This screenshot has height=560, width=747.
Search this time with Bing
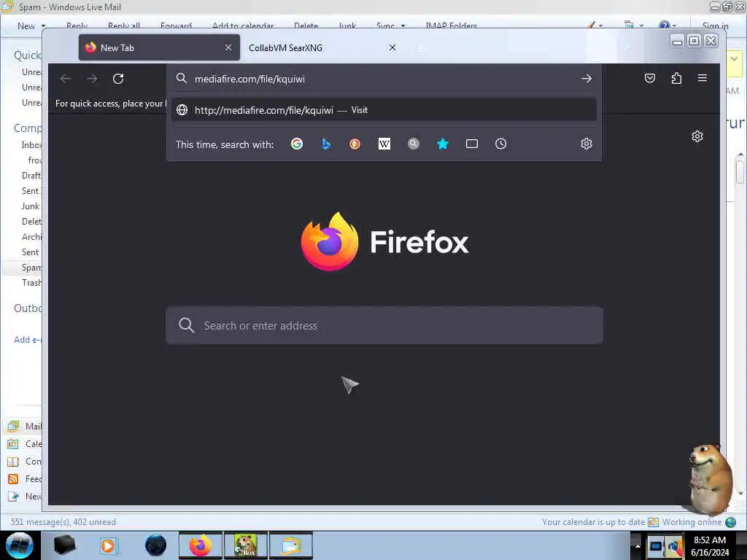(x=326, y=144)
